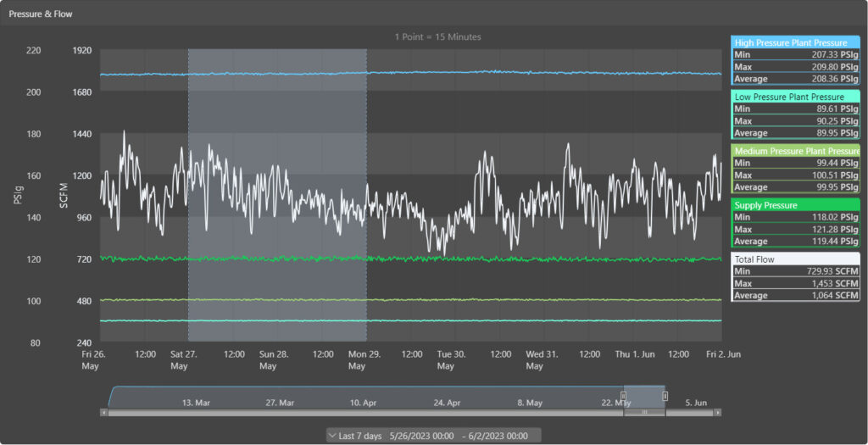The width and height of the screenshot is (868, 445).
Task: Click the selected window in the navigator timeline
Action: pyautogui.click(x=644, y=396)
